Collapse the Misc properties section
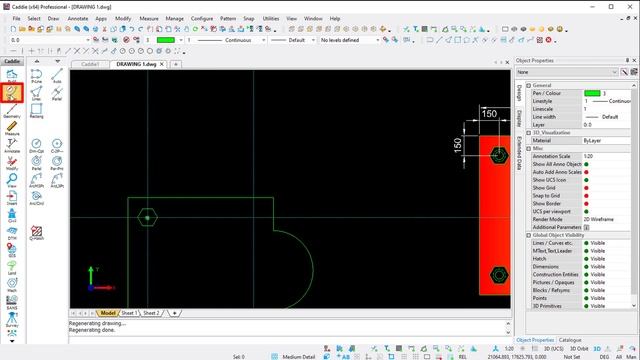Image resolution: width=640 pixels, height=360 pixels. point(529,149)
